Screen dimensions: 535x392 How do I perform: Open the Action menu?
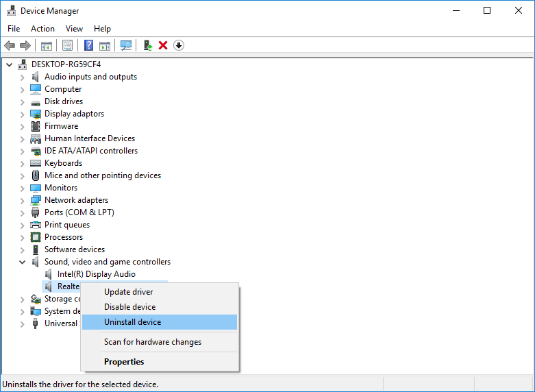pyautogui.click(x=42, y=29)
